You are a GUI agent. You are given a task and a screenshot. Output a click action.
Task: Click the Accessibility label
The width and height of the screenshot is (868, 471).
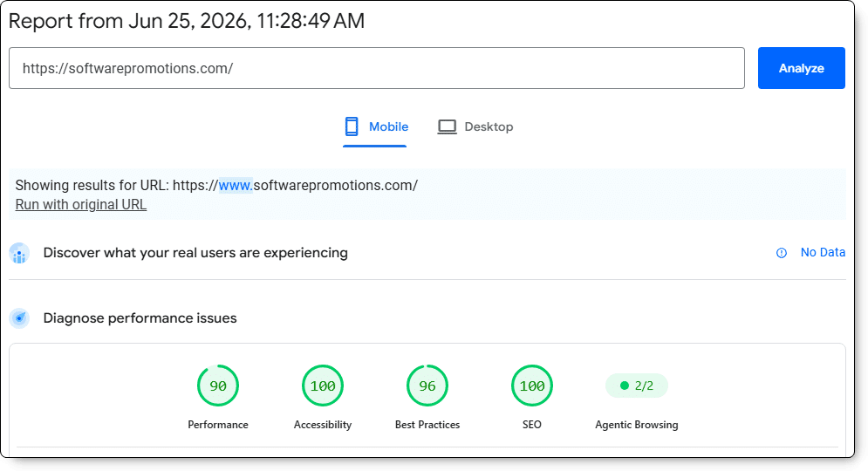323,425
